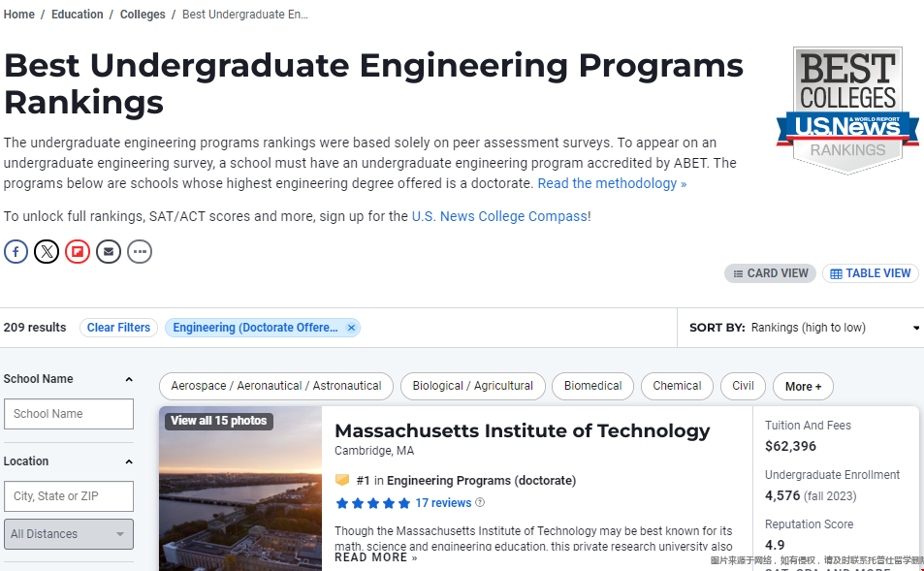Image resolution: width=924 pixels, height=571 pixels.
Task: Expand More + specialty options
Action: pos(803,387)
